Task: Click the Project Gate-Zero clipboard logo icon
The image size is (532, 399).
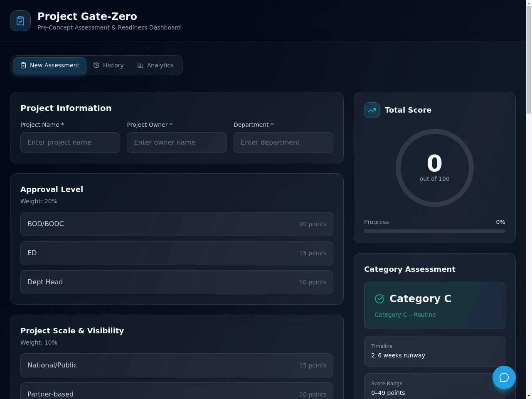Action: (x=20, y=21)
